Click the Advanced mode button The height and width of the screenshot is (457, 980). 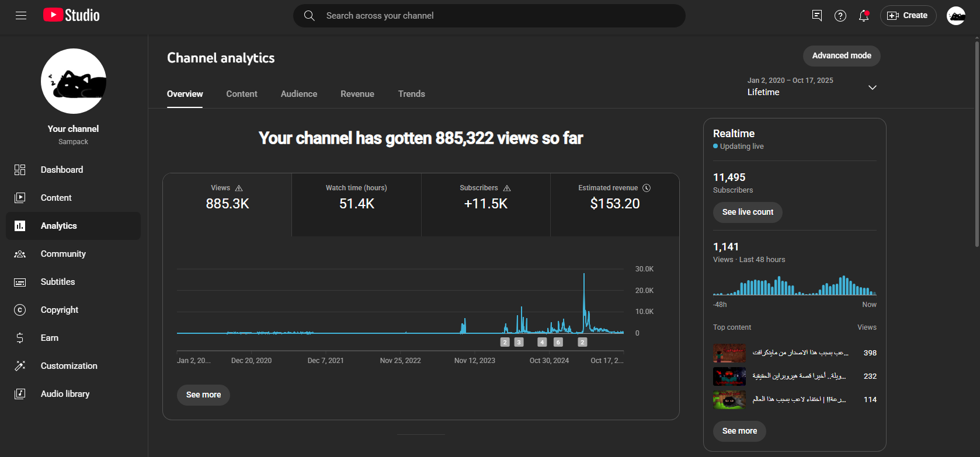click(x=842, y=56)
